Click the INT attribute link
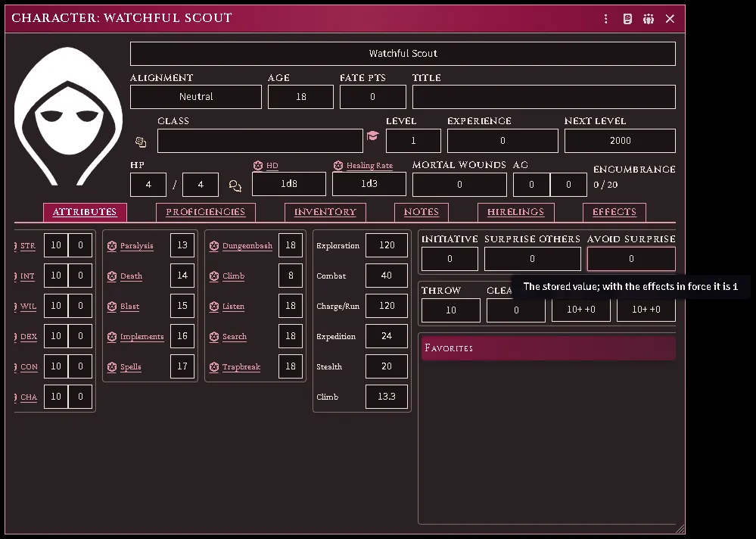Viewport: 756px width, 539px height. [27, 276]
